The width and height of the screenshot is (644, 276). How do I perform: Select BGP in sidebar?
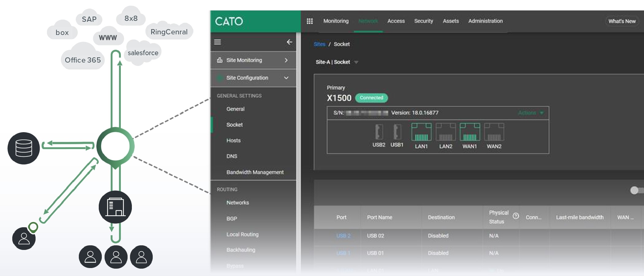[x=232, y=219]
